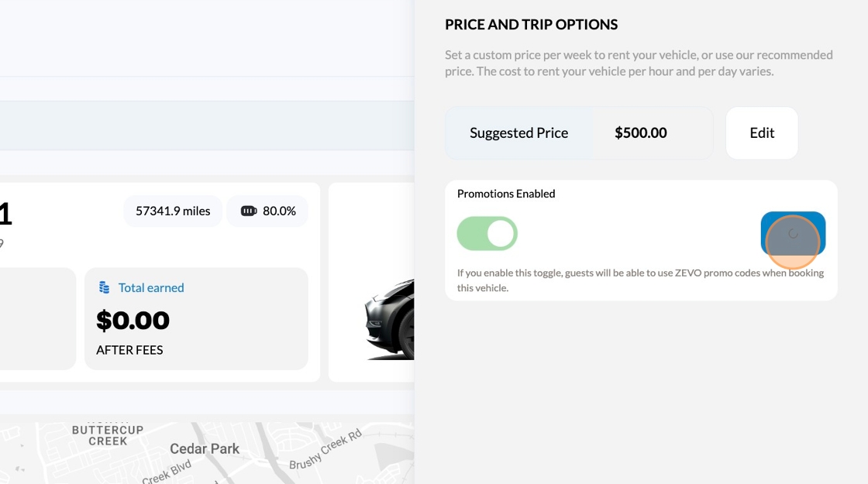Click the blue button with loading spinner
This screenshot has width=868, height=484.
pos(793,233)
